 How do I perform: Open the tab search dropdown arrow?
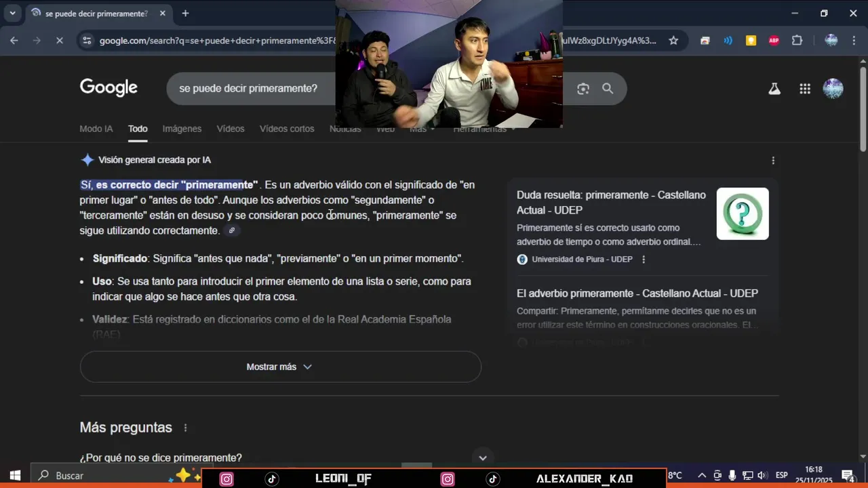(12, 13)
